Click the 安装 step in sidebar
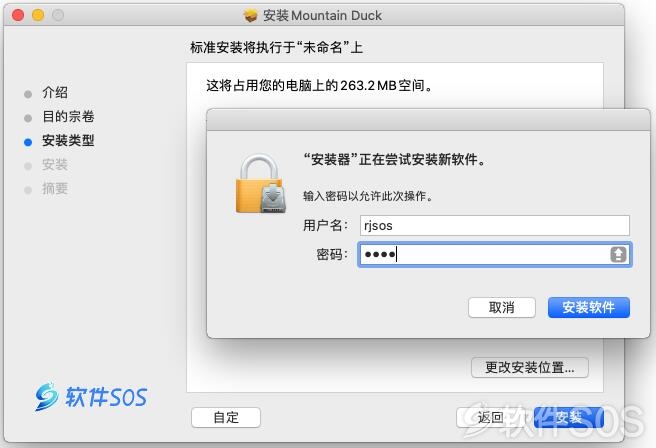This screenshot has width=656, height=448. coord(55,165)
